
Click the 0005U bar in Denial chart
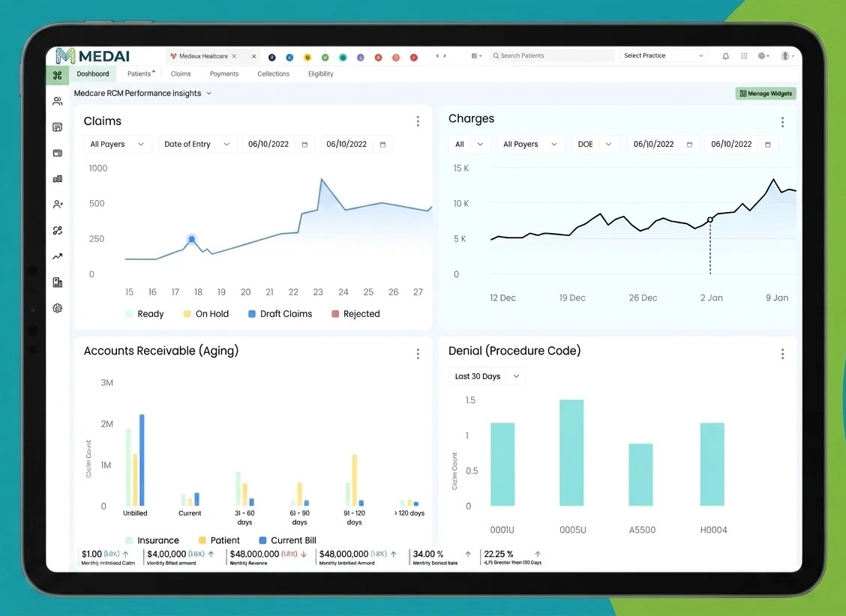click(571, 453)
